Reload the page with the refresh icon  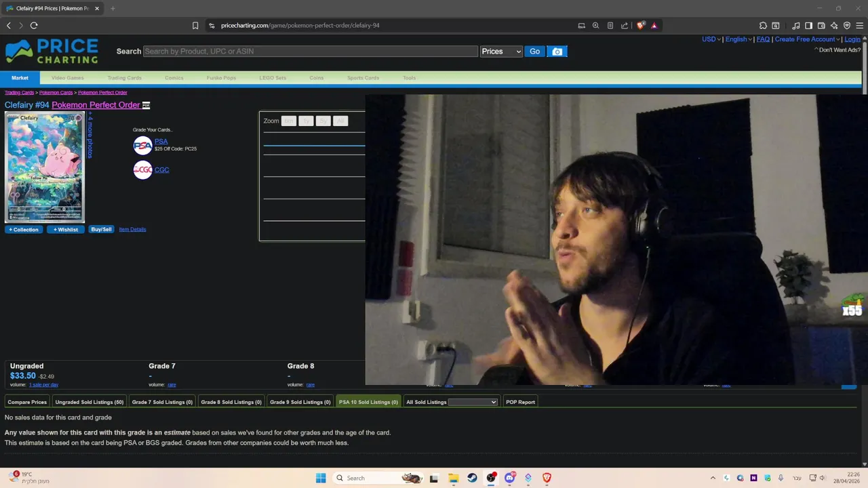[34, 25]
